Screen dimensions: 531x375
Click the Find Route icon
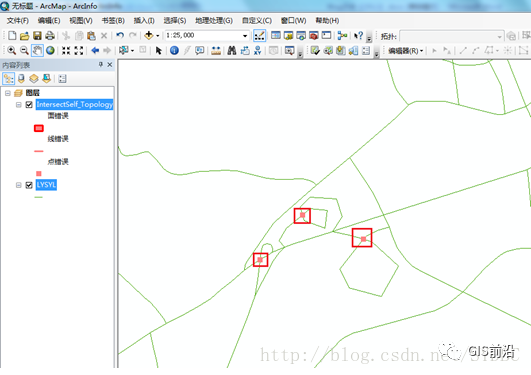(245, 50)
